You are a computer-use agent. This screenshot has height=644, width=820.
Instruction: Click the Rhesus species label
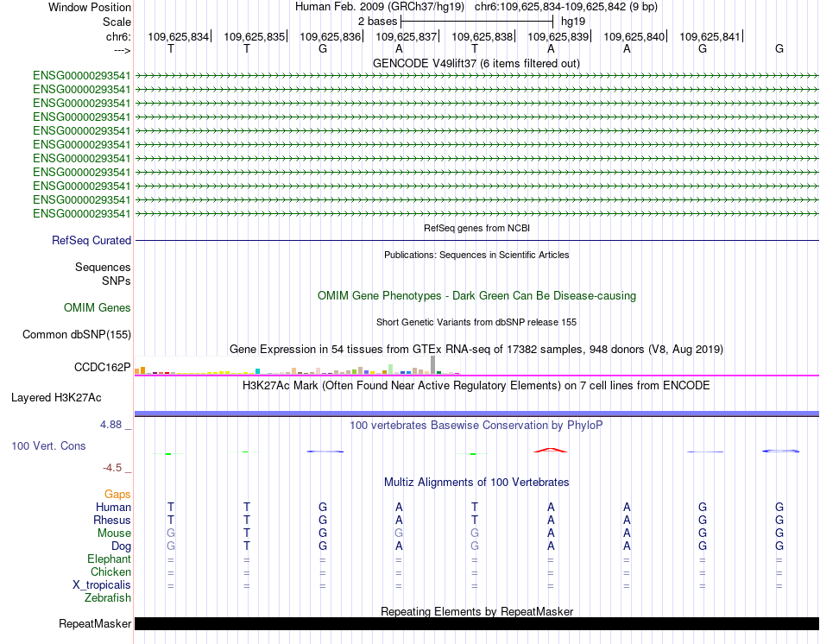click(x=112, y=520)
